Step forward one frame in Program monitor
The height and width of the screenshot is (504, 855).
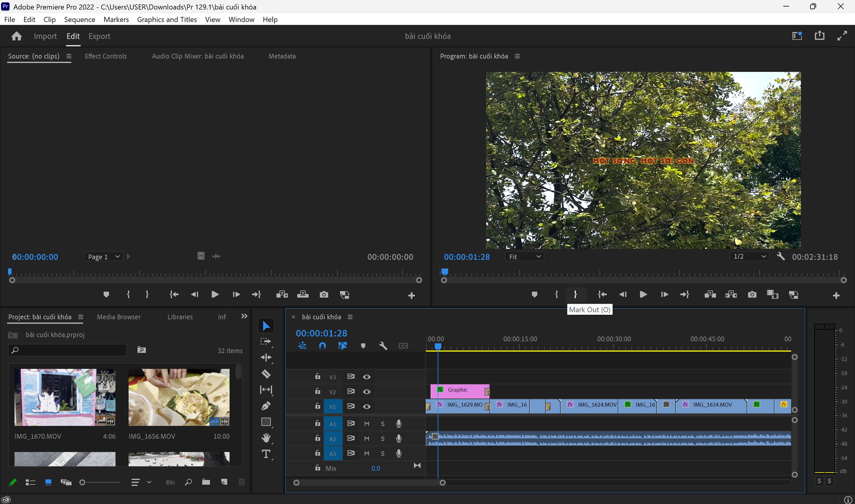tap(664, 294)
